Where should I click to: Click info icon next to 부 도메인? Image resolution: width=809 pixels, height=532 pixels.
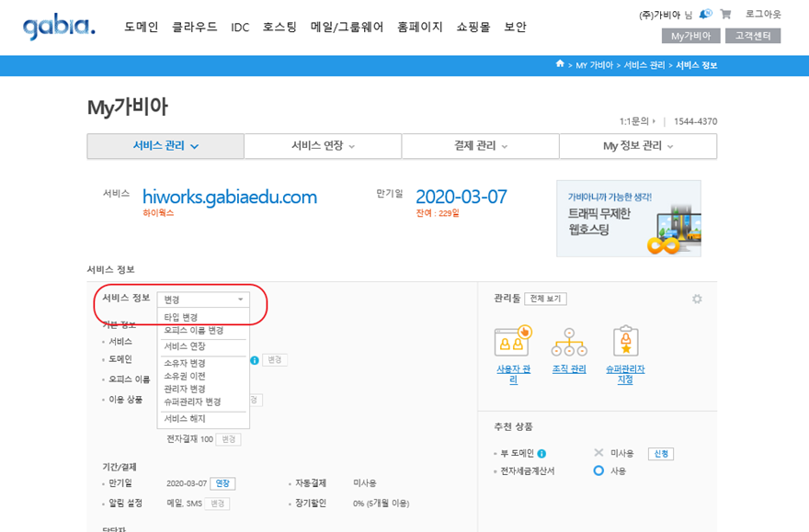pyautogui.click(x=541, y=454)
